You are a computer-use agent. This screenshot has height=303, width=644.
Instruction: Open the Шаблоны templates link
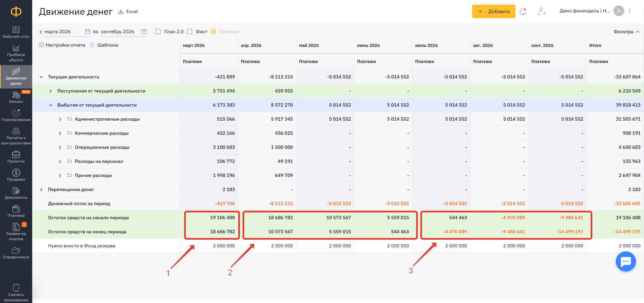pos(104,45)
